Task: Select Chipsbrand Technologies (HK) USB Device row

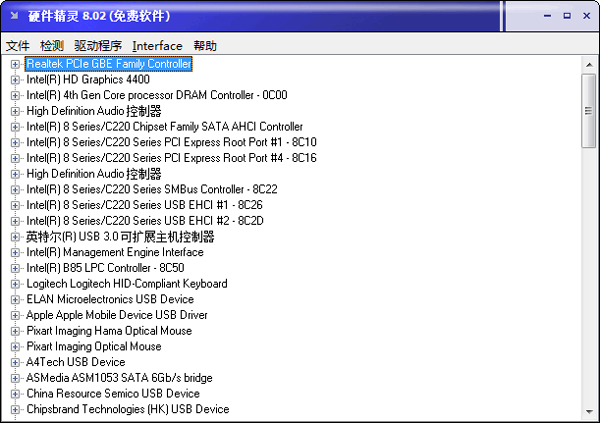Action: coord(128,409)
